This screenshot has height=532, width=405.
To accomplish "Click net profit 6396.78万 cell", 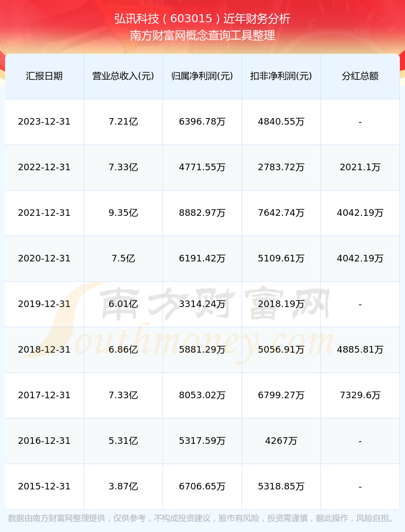I will point(202,122).
